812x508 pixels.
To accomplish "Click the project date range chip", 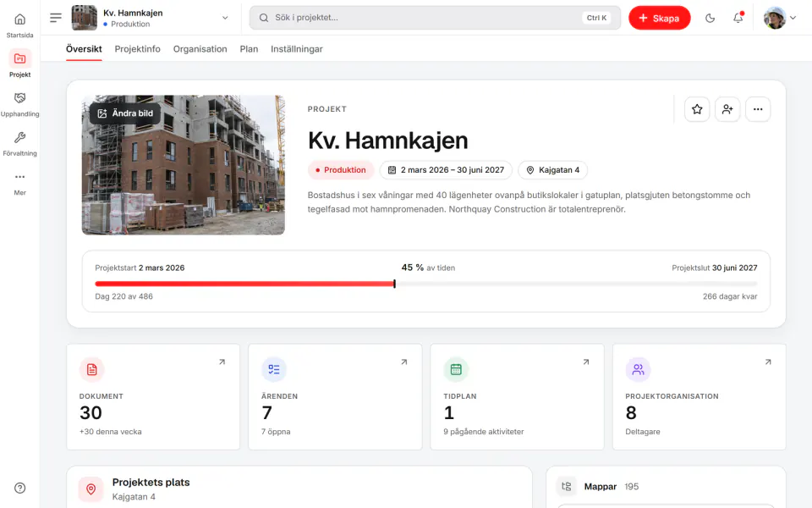I will (x=446, y=170).
